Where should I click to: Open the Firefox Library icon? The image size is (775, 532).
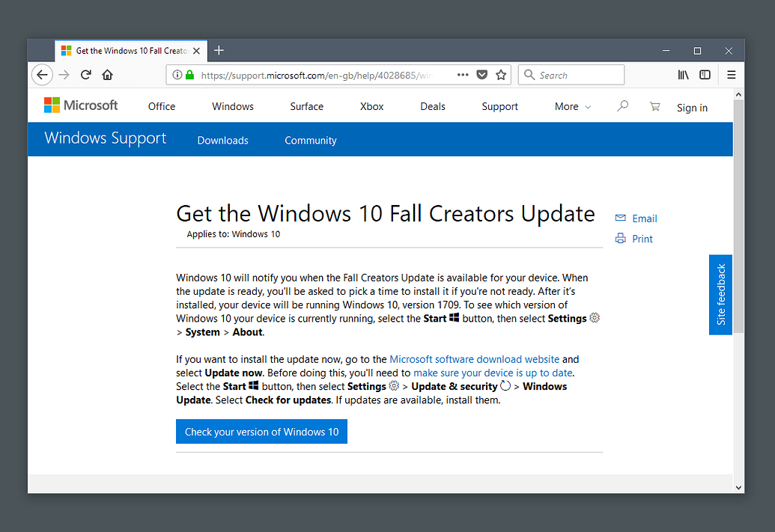(x=683, y=75)
